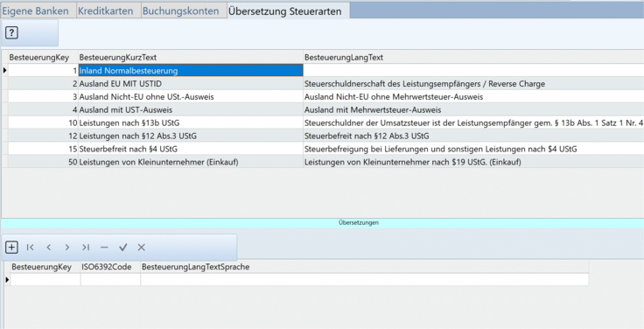Screen dimensions: 644x329
Task: Click the empty long text cell of row 1
Action: point(473,71)
